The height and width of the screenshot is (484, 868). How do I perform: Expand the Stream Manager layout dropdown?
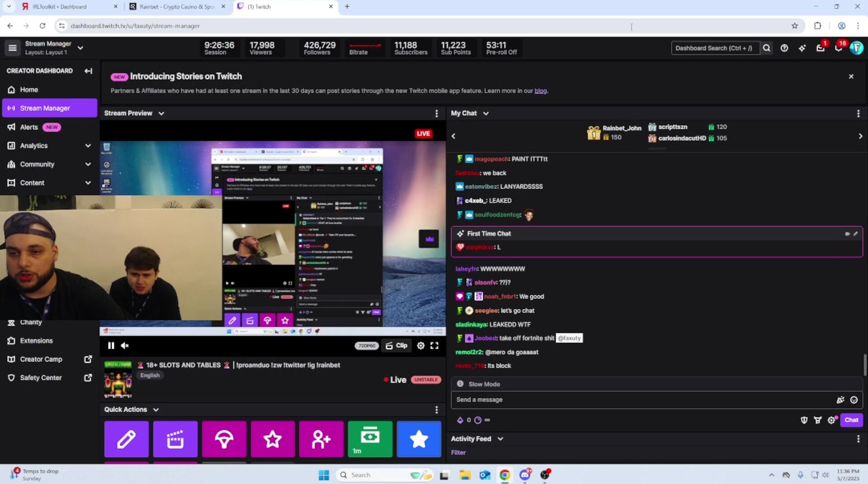pos(80,48)
